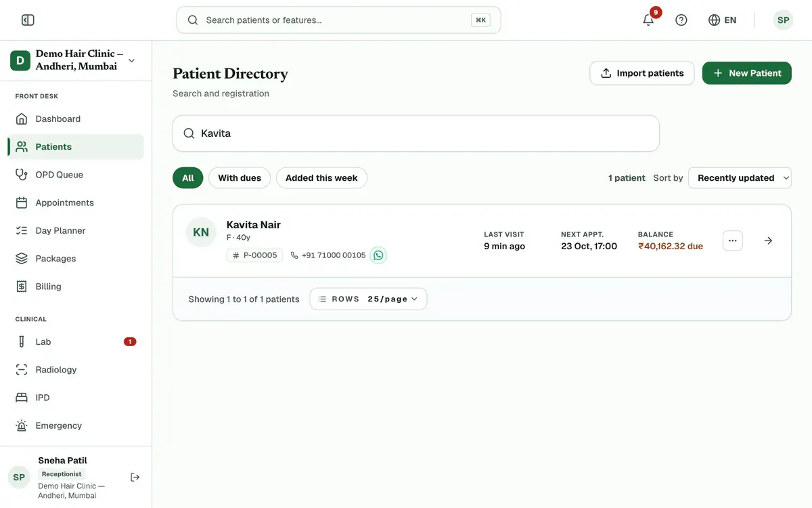Click the Receptionist role badge

pyautogui.click(x=62, y=474)
